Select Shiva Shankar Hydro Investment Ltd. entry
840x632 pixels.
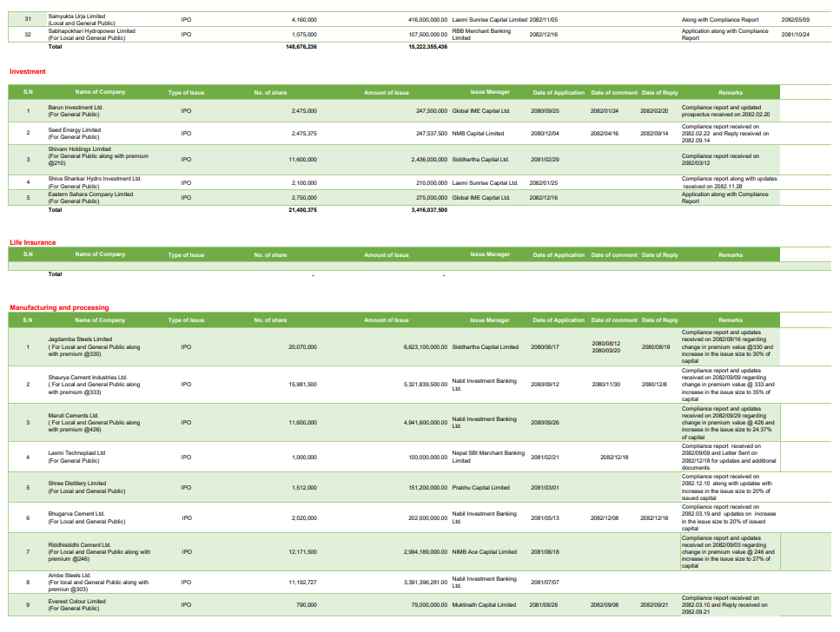(x=95, y=179)
